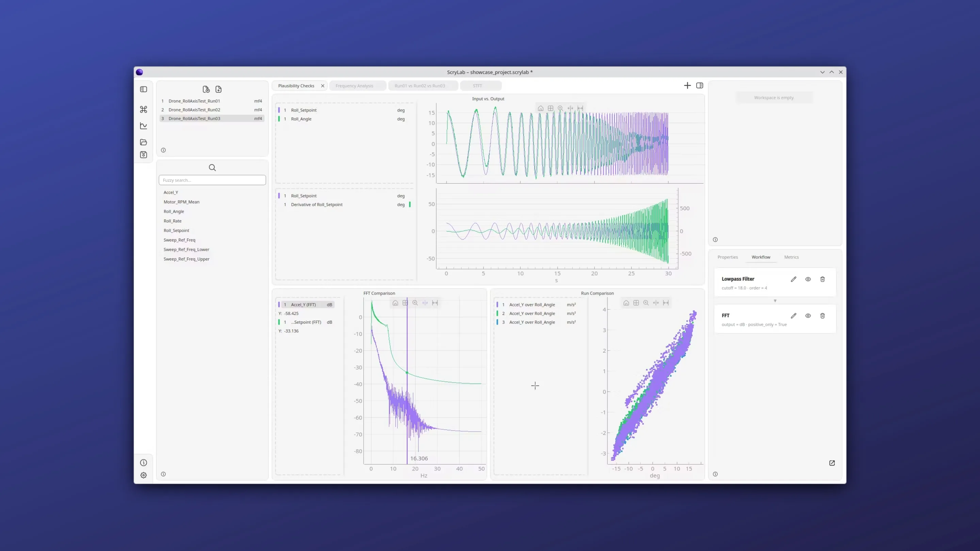
Task: Click blue swatch of run 3 Accel_Y over Roll_Angle
Action: tap(497, 322)
